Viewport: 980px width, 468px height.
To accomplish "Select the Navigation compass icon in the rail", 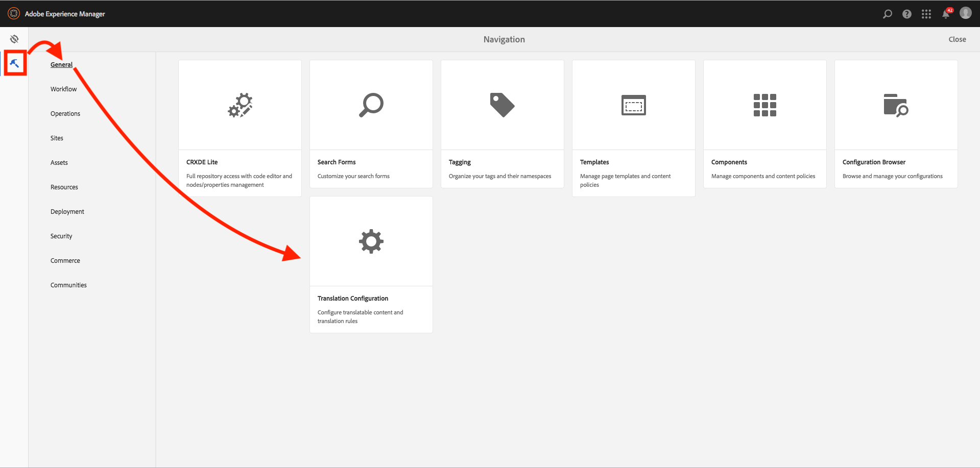I will (x=14, y=39).
